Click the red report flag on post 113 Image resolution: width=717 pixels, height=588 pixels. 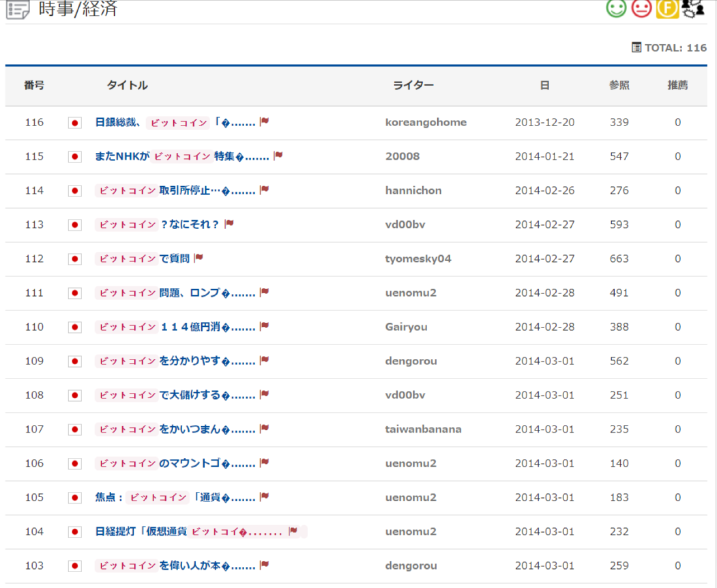[229, 224]
